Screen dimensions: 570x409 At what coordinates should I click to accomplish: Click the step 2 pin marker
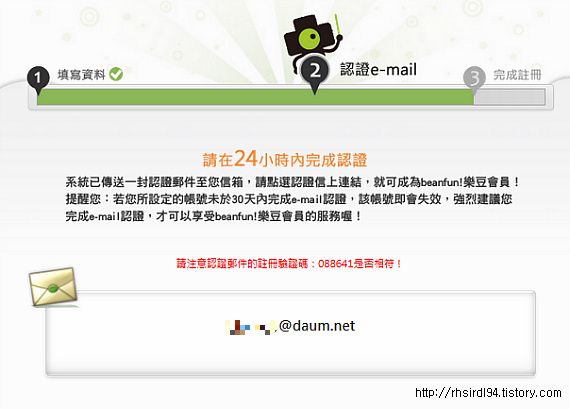pos(315,73)
